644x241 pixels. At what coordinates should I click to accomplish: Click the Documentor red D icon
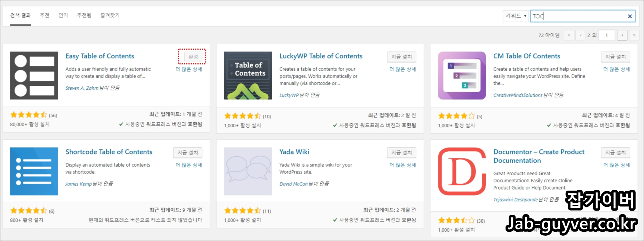462,171
